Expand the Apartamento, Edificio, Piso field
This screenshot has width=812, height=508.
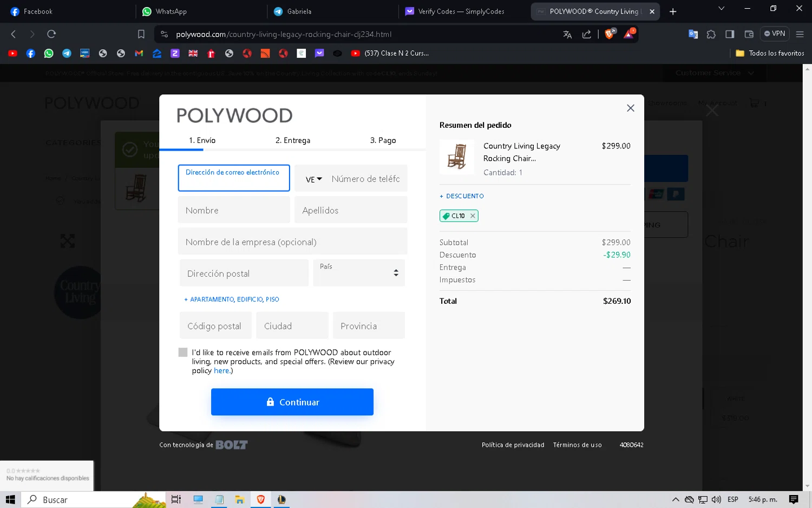coord(232,299)
